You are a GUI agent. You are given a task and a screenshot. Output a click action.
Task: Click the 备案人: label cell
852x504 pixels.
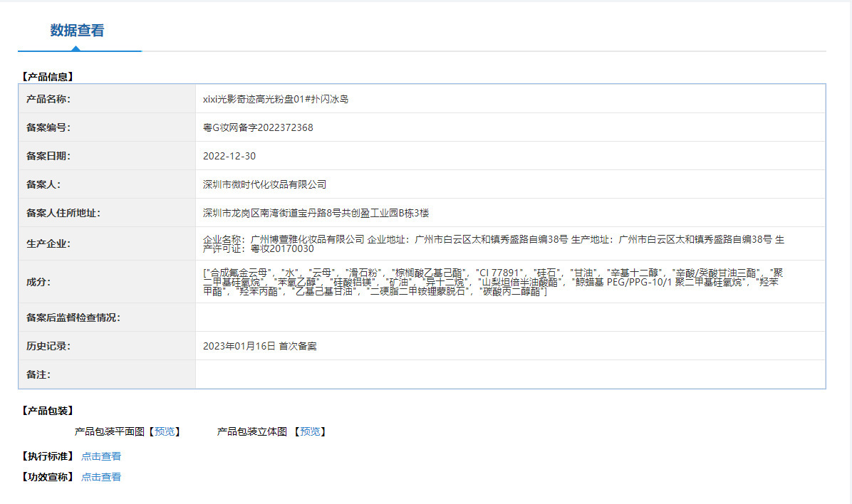coord(107,184)
